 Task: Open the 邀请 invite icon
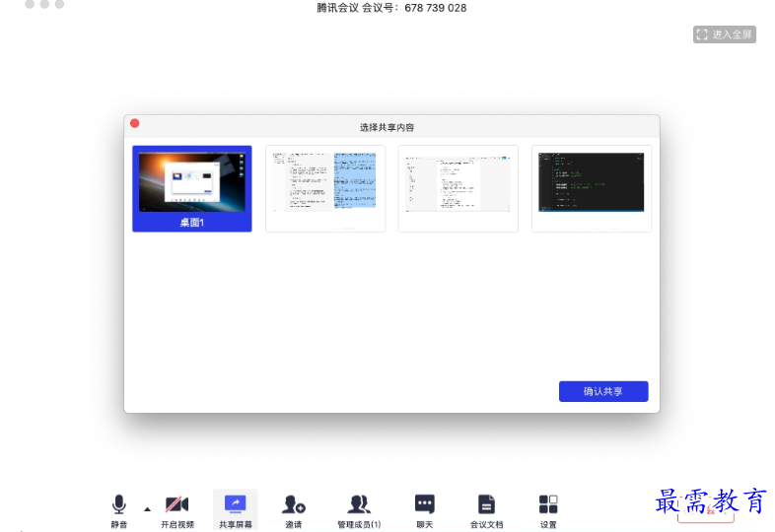pos(294,510)
